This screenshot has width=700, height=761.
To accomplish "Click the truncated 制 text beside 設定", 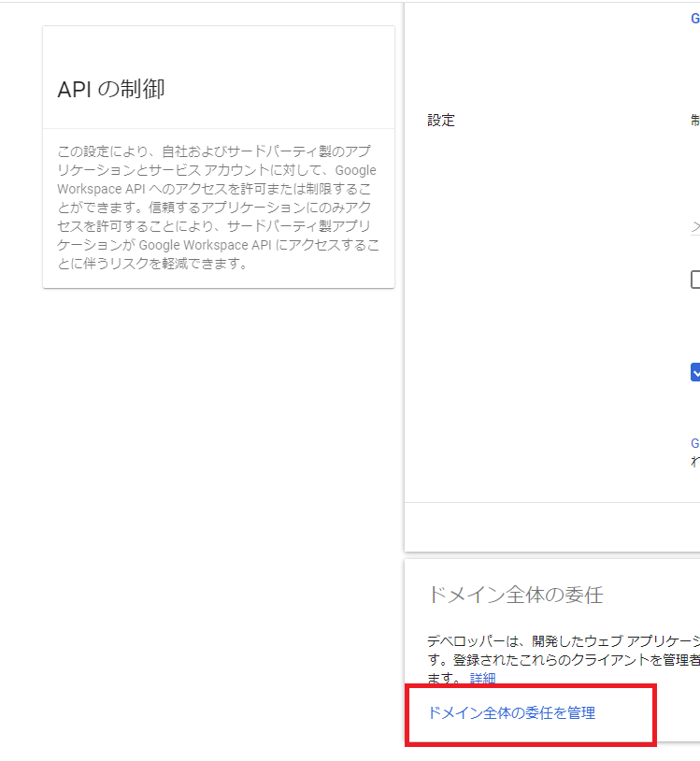I will [694, 121].
